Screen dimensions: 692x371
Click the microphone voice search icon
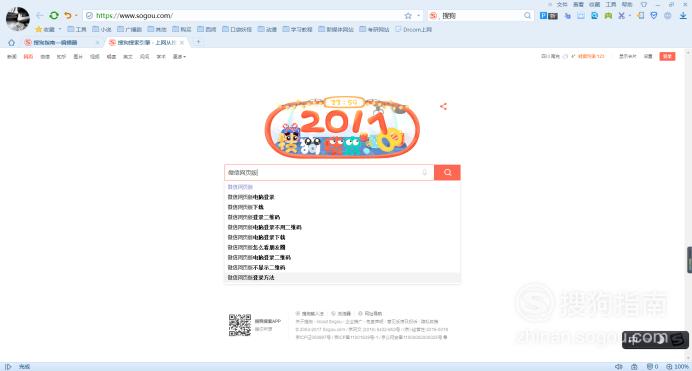coord(425,172)
